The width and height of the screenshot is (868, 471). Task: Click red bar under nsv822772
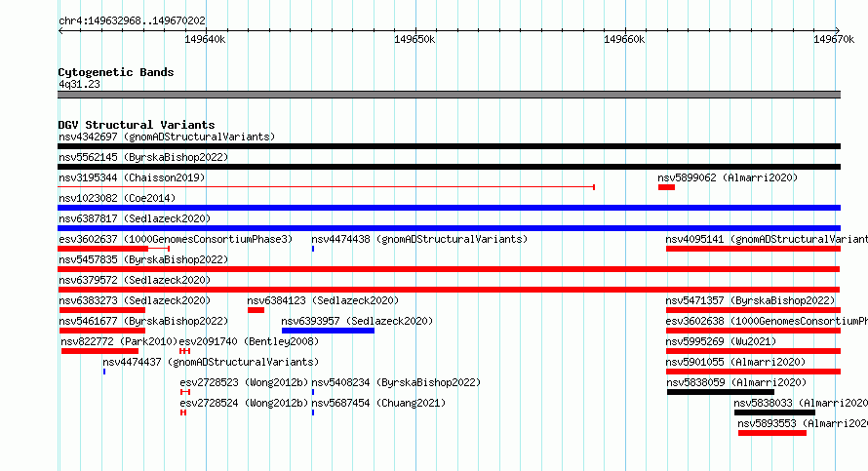(x=99, y=351)
